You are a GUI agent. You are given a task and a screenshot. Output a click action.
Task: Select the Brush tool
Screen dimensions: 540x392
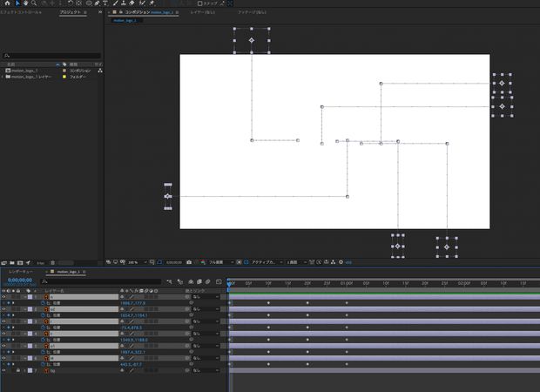tap(115, 3)
